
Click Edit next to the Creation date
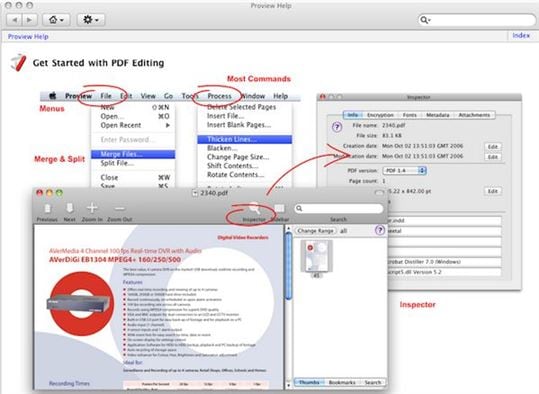point(493,147)
